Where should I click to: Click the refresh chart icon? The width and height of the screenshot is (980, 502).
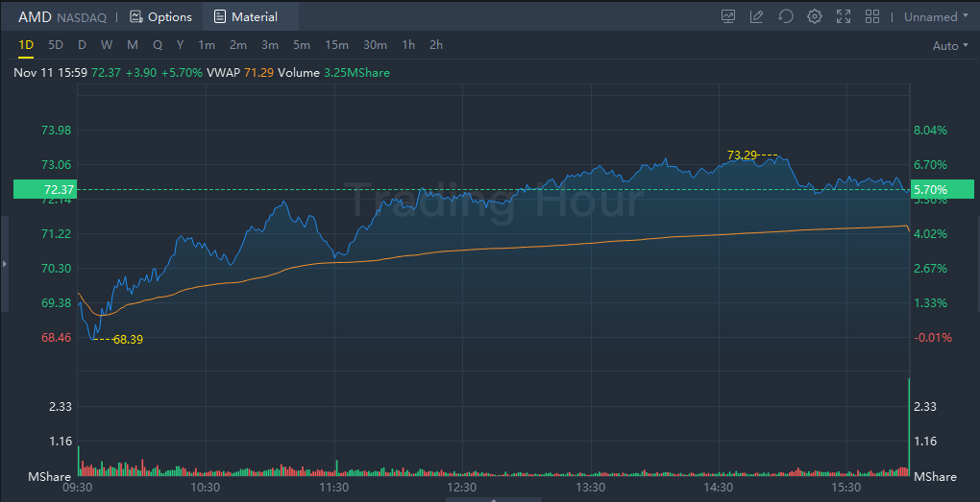(x=785, y=16)
